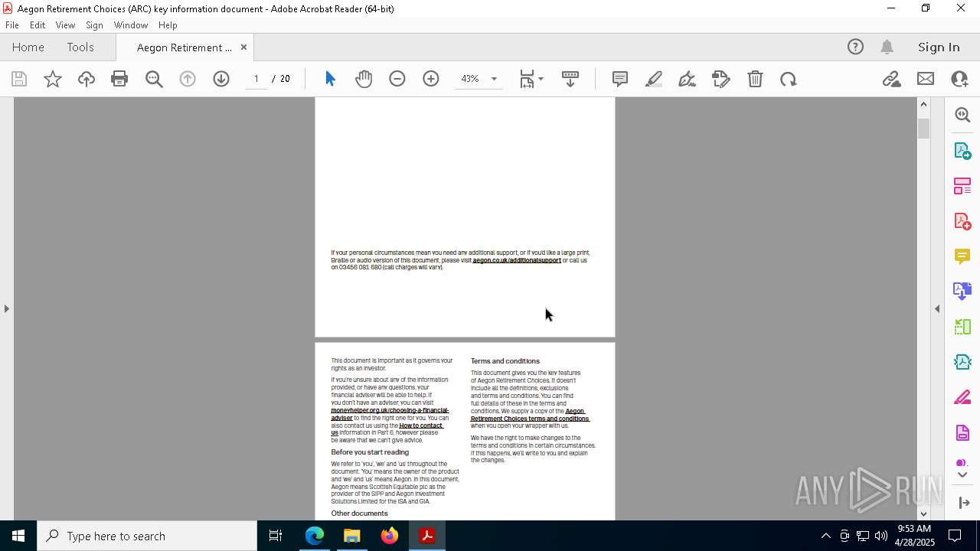Image resolution: width=980 pixels, height=551 pixels.
Task: Switch to the Home tab
Action: (28, 47)
